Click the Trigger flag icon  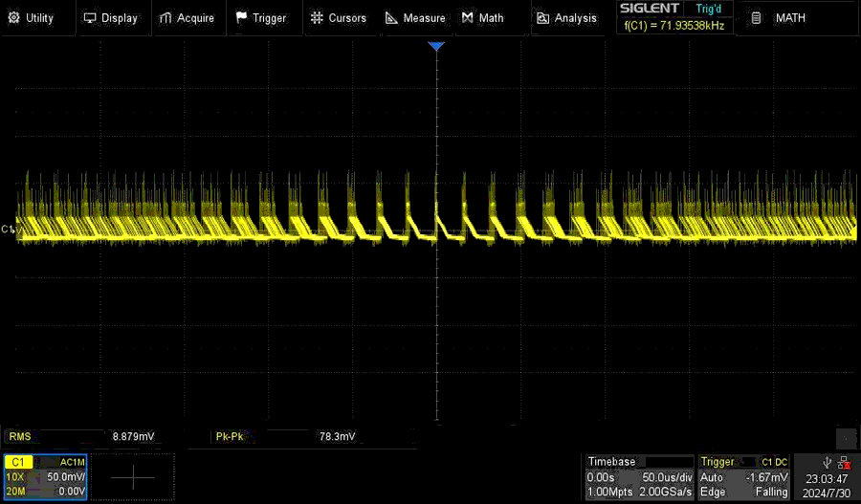click(x=241, y=18)
